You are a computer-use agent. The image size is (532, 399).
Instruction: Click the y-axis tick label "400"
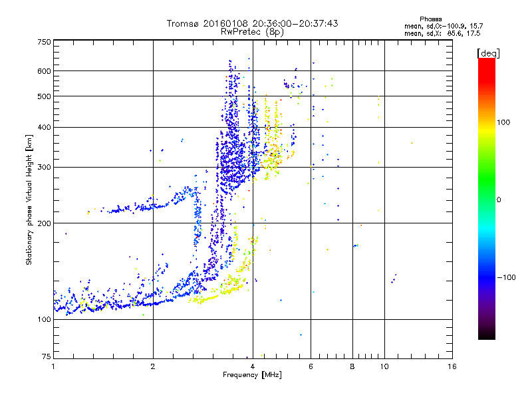(x=44, y=128)
